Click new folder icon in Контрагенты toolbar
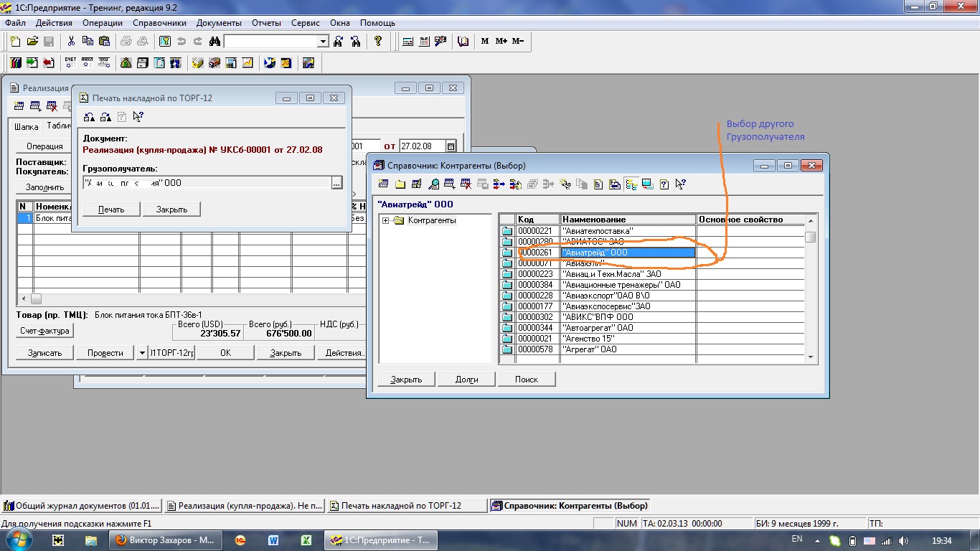The image size is (980, 551). point(400,184)
